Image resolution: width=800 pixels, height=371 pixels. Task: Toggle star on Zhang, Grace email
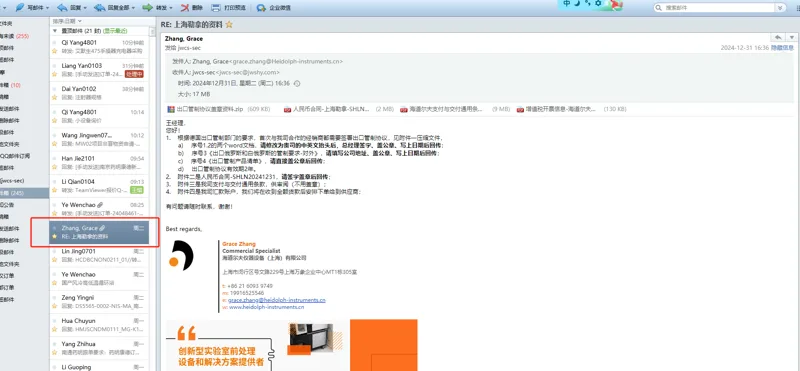point(55,237)
